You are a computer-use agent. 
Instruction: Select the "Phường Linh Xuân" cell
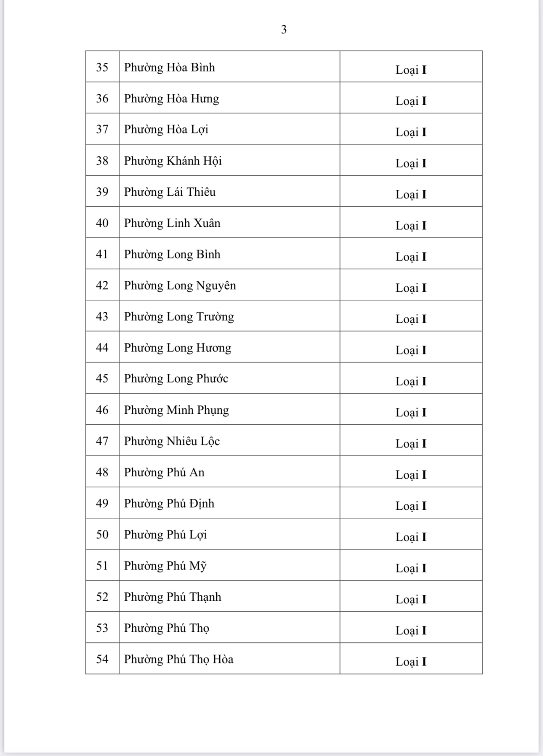coord(172,223)
